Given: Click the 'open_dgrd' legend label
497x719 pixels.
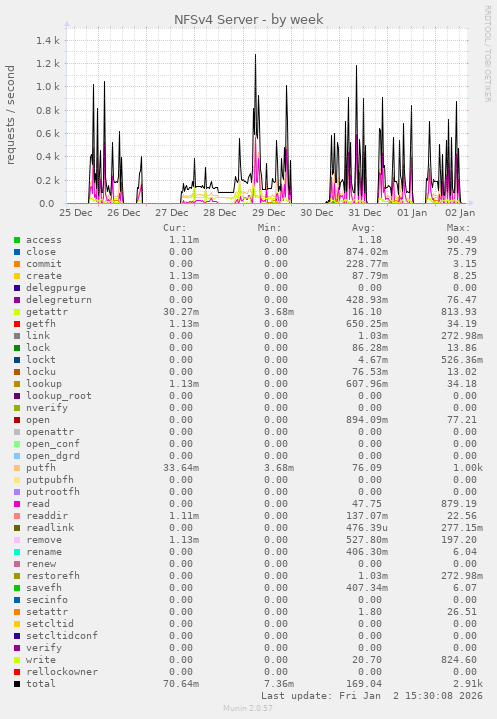Looking at the screenshot, I should click(x=53, y=456).
